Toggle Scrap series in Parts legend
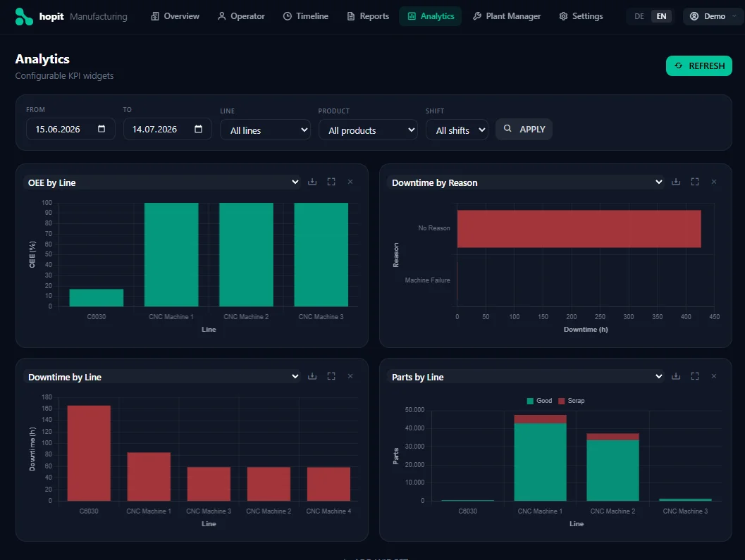 click(x=571, y=401)
